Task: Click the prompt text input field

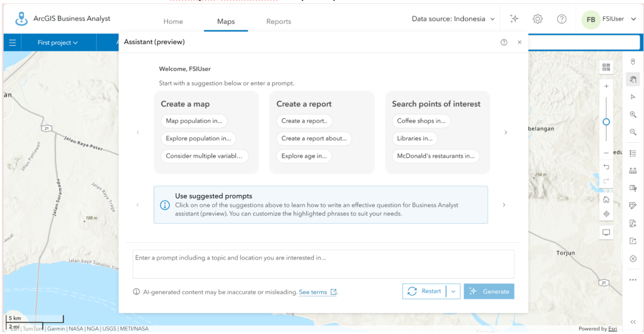Action: (x=323, y=264)
